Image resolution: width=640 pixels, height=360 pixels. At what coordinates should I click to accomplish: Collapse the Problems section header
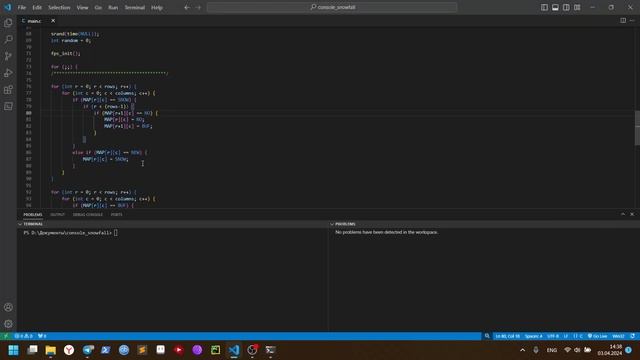[484, 224]
